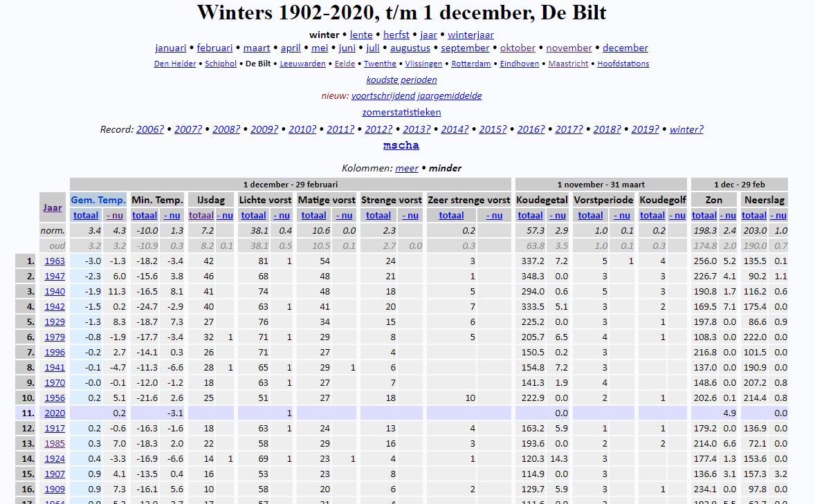Switch station to Twenthe
Image resolution: width=815 pixels, height=504 pixels.
tap(380, 64)
